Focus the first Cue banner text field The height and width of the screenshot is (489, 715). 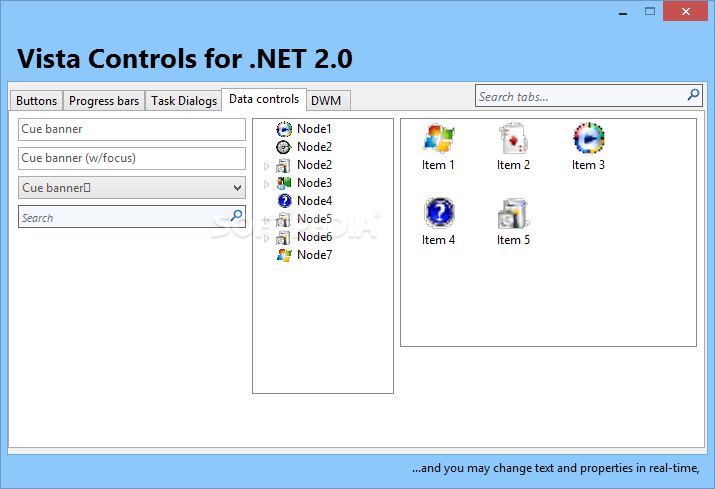(132, 130)
